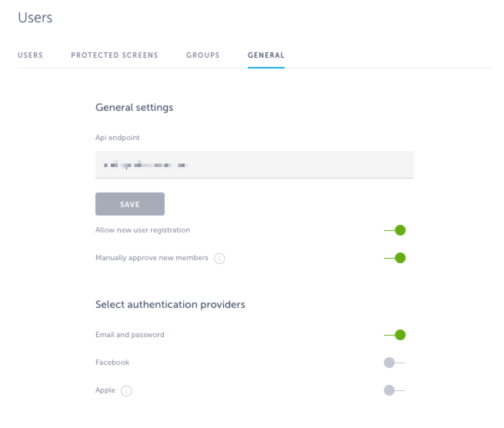Viewport: 504px width, 428px height.
Task: Click the Users page heading
Action: point(35,18)
